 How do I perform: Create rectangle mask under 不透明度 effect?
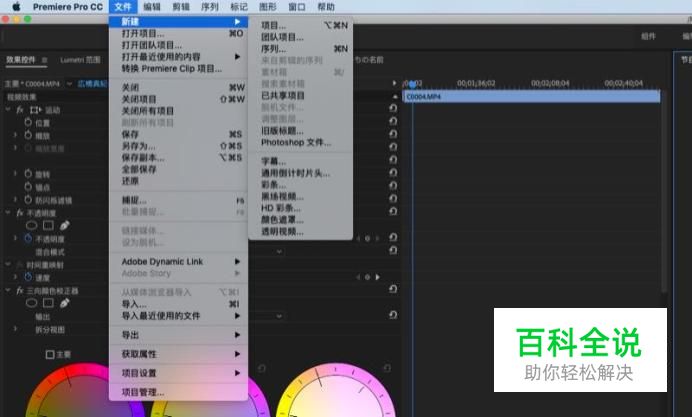[48, 225]
